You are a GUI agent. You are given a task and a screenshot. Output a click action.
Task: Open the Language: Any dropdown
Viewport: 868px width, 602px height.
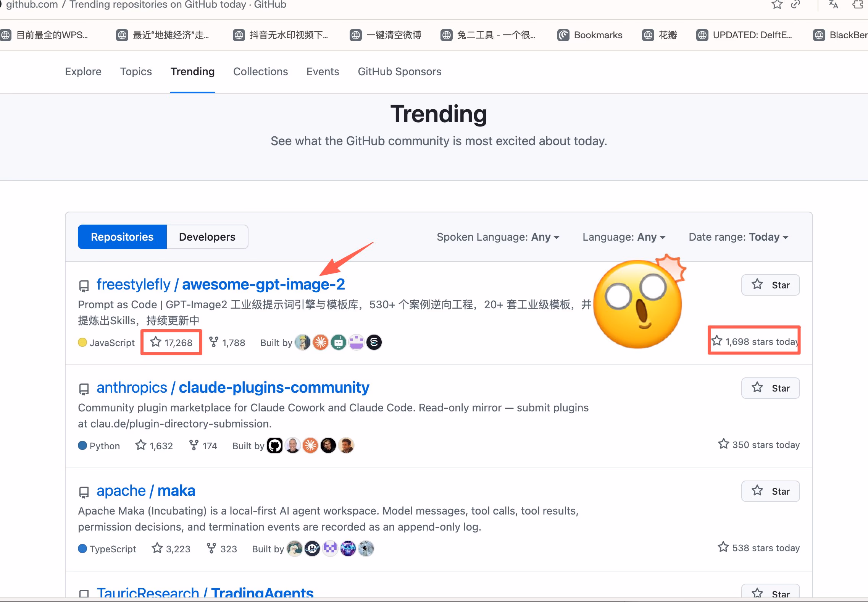tap(624, 237)
